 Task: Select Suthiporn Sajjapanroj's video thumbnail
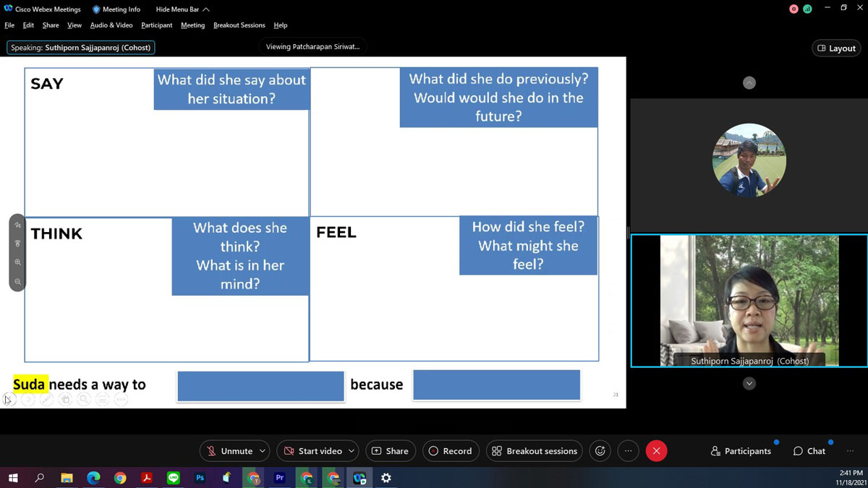click(749, 301)
